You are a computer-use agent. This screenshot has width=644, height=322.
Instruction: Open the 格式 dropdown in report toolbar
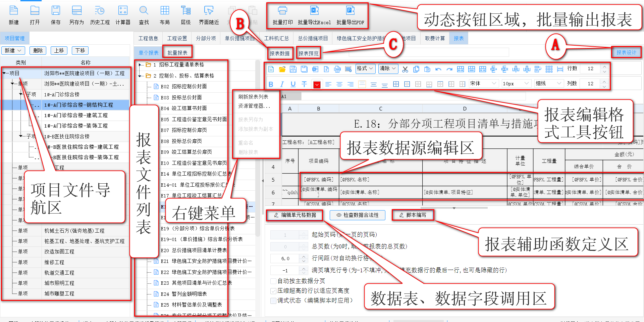click(x=365, y=68)
